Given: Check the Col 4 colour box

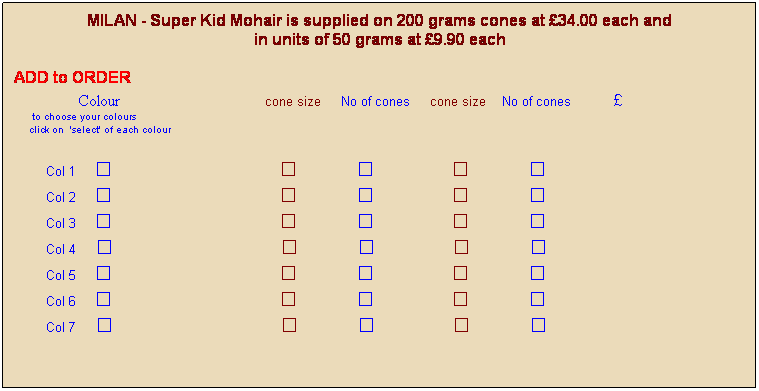Looking at the screenshot, I should [104, 247].
